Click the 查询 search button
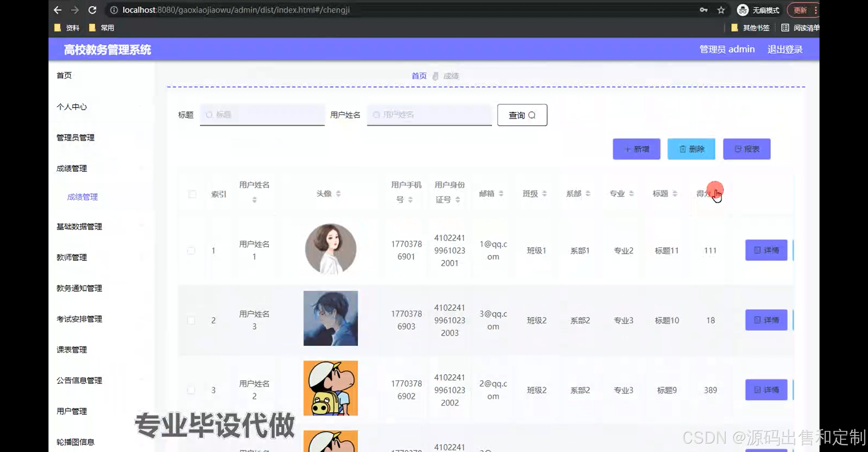The width and height of the screenshot is (868, 452). (522, 115)
